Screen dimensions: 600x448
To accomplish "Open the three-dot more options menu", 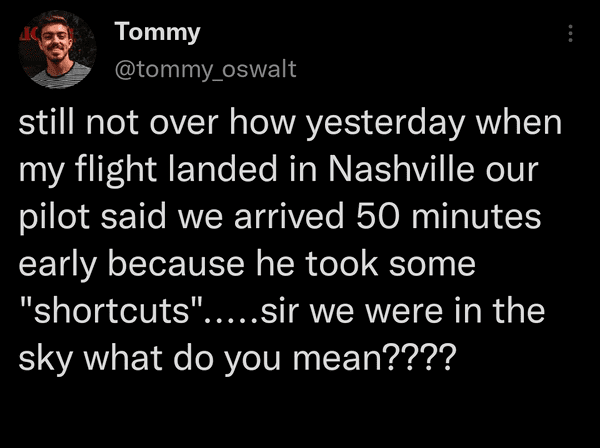I will [571, 34].
